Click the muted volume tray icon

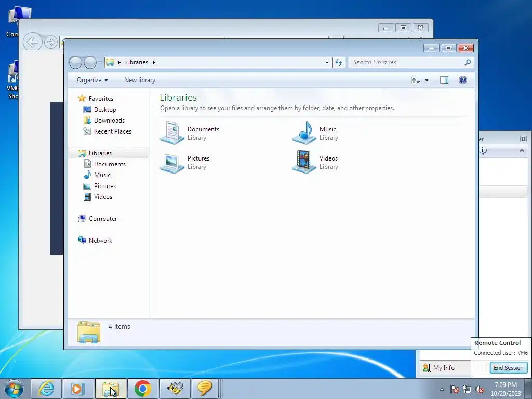pyautogui.click(x=480, y=389)
